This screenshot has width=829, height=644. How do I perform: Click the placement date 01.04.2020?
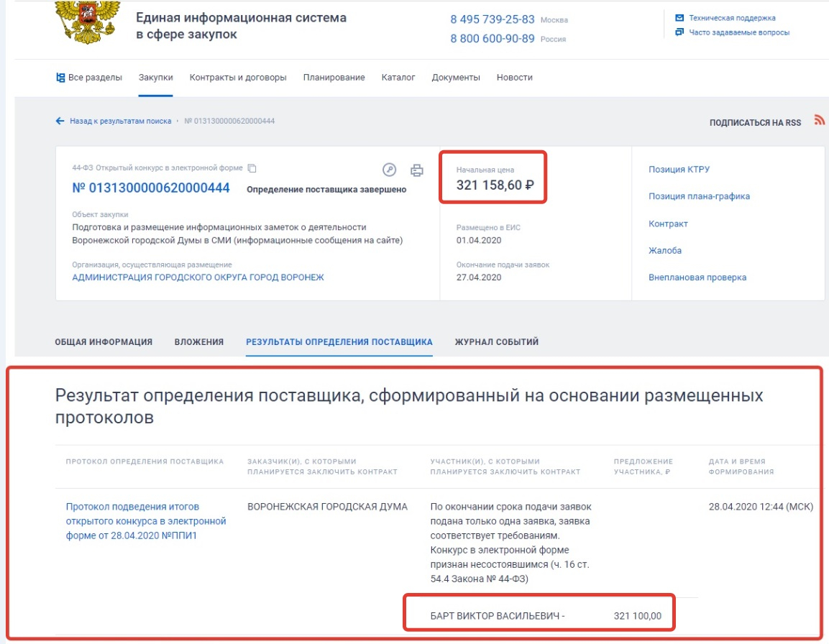click(478, 240)
